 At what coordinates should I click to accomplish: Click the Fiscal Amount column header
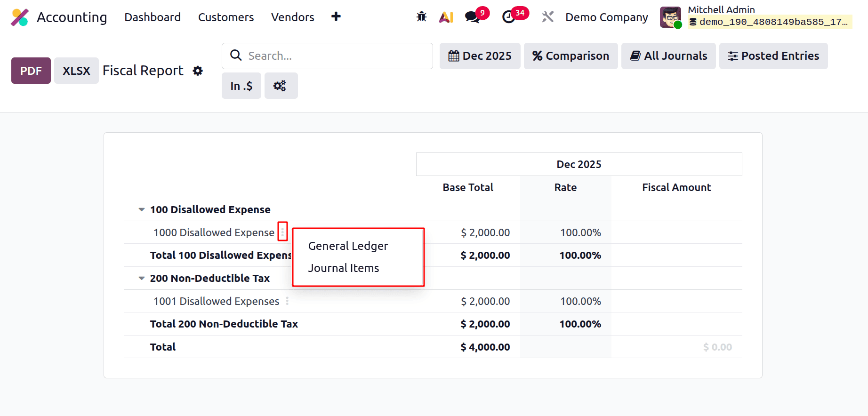[x=676, y=187]
